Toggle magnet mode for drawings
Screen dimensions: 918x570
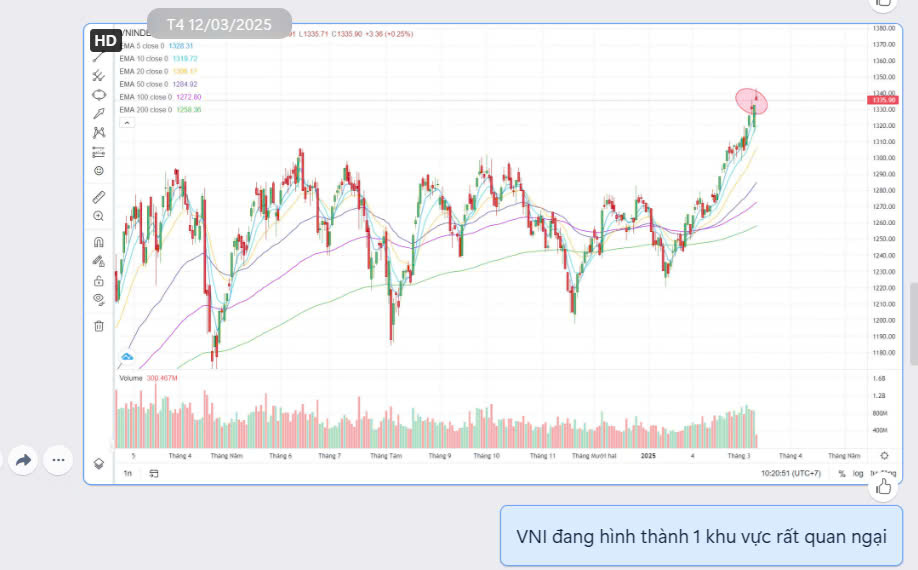pyautogui.click(x=98, y=242)
